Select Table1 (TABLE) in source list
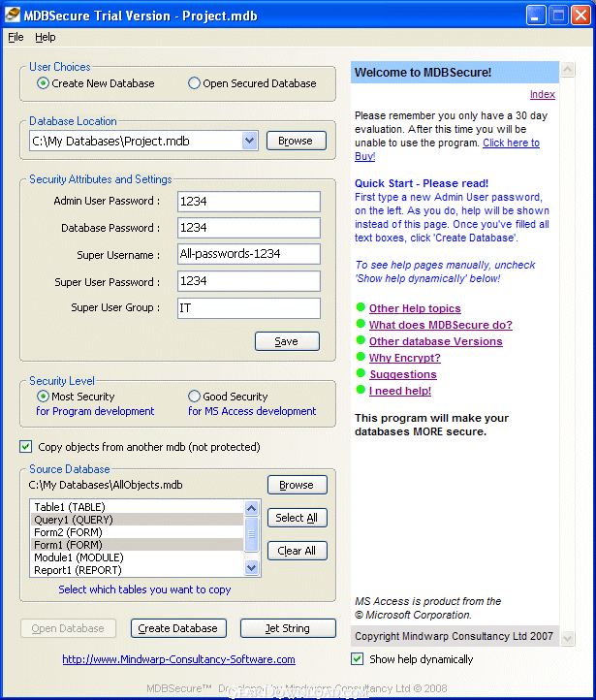Viewport: 596px width, 700px height. 138,507
